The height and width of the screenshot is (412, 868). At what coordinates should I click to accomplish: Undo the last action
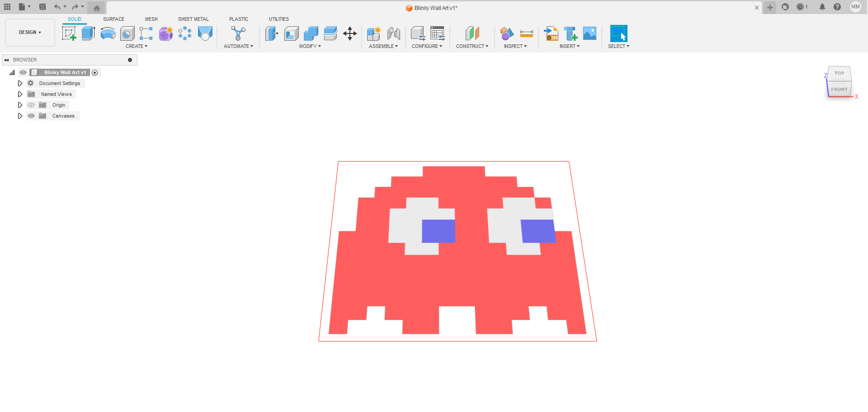pos(57,7)
